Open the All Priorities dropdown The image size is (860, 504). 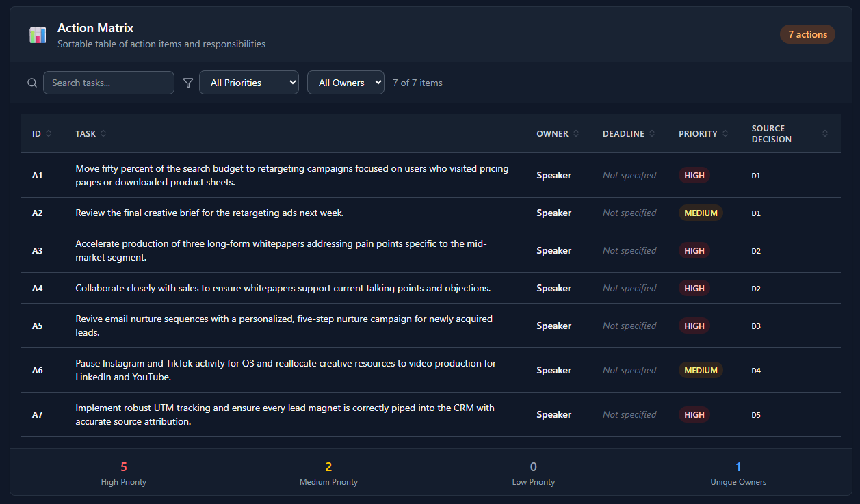[249, 83]
